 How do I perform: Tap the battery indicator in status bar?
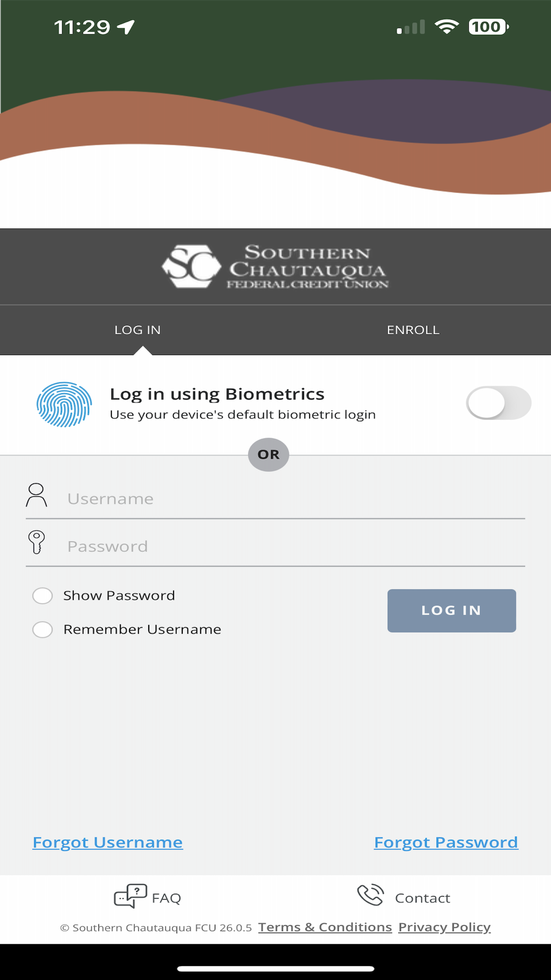point(488,26)
